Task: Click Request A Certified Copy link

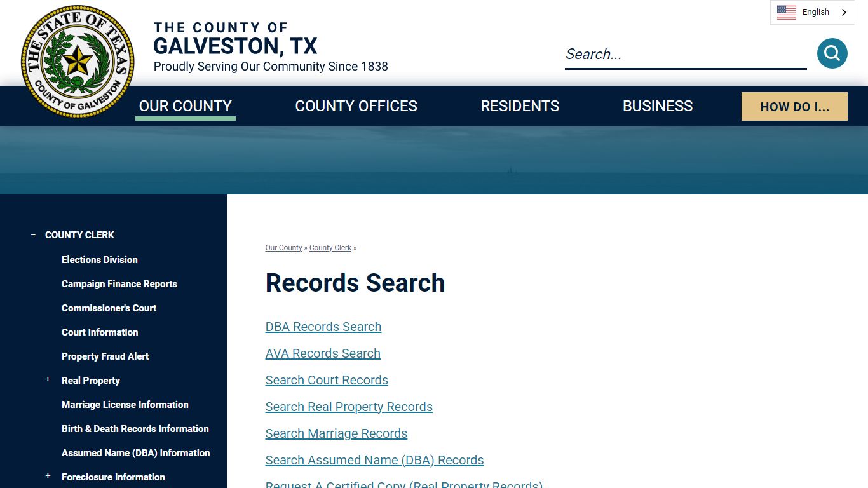Action: click(x=404, y=484)
